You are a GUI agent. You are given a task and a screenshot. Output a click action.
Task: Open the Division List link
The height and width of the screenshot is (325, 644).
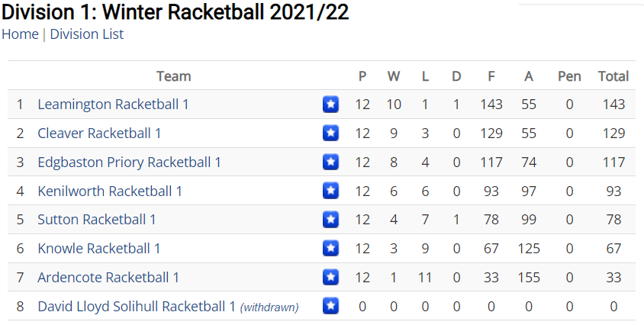pyautogui.click(x=87, y=34)
